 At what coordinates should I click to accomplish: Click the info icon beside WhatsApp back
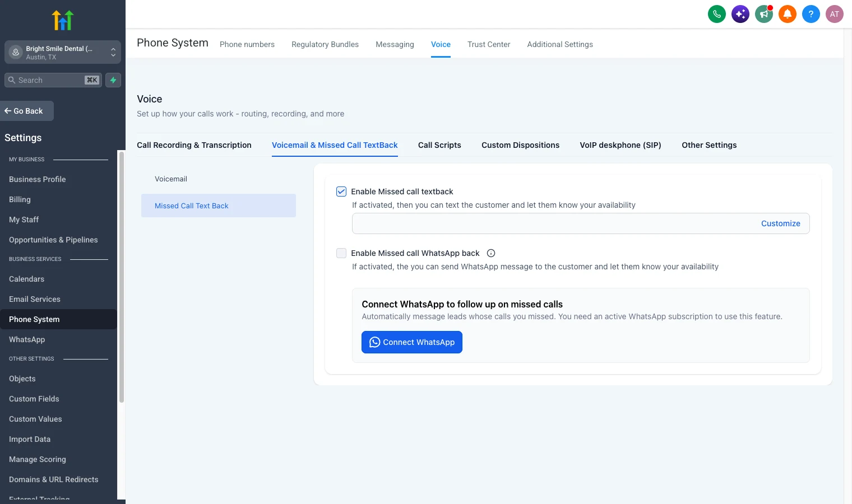491,253
